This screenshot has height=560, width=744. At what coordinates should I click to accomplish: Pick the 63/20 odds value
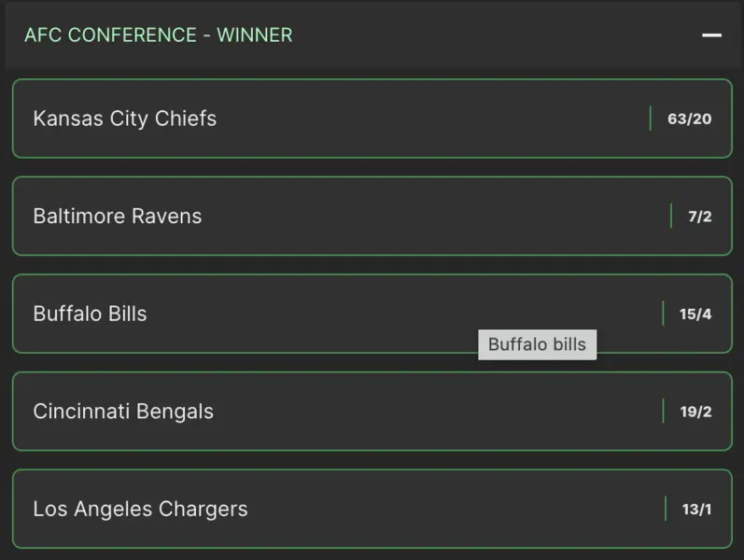pyautogui.click(x=690, y=119)
